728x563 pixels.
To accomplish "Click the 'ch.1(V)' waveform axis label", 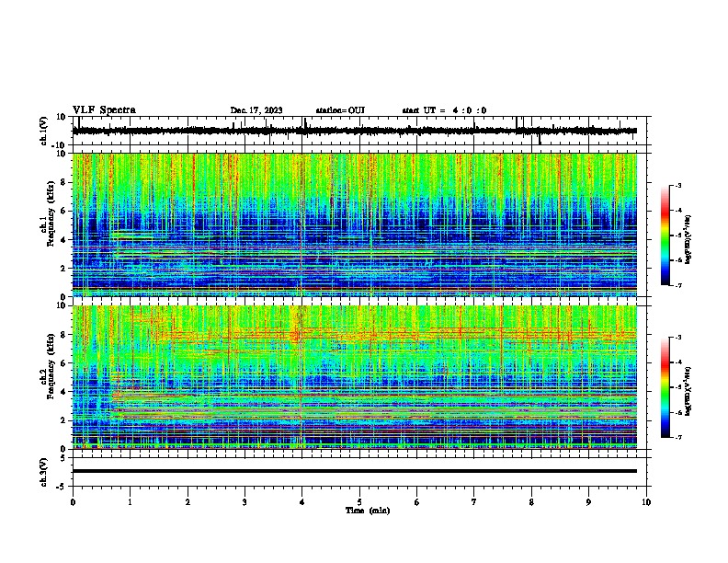I will pyautogui.click(x=44, y=131).
